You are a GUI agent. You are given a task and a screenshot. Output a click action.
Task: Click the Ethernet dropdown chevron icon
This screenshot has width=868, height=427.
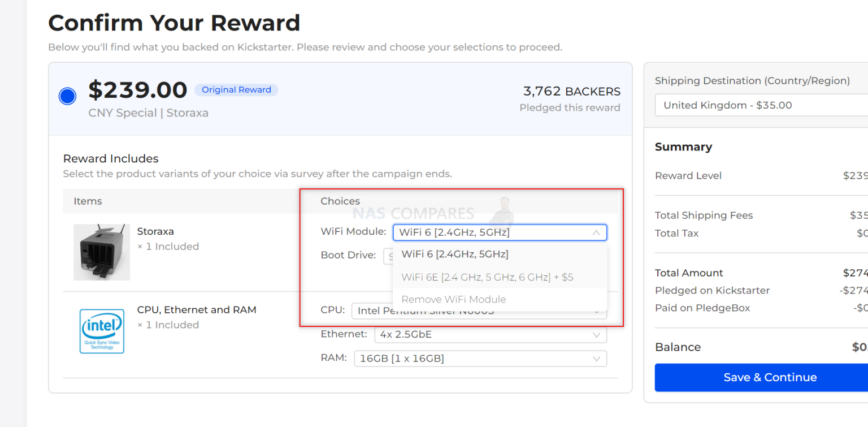(x=596, y=335)
